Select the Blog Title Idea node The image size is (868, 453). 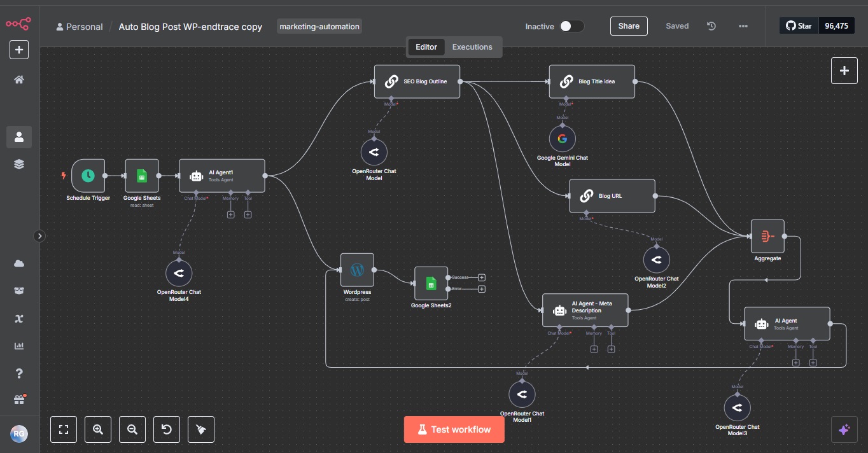592,81
